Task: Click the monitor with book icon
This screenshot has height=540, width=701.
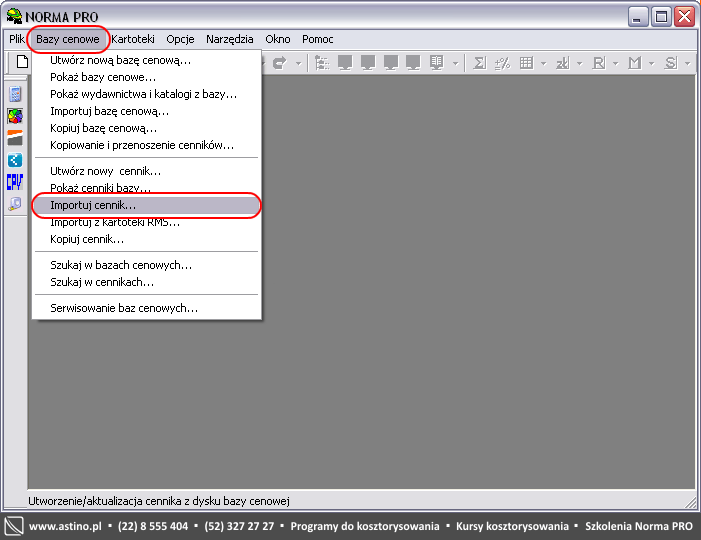Action: (436, 63)
